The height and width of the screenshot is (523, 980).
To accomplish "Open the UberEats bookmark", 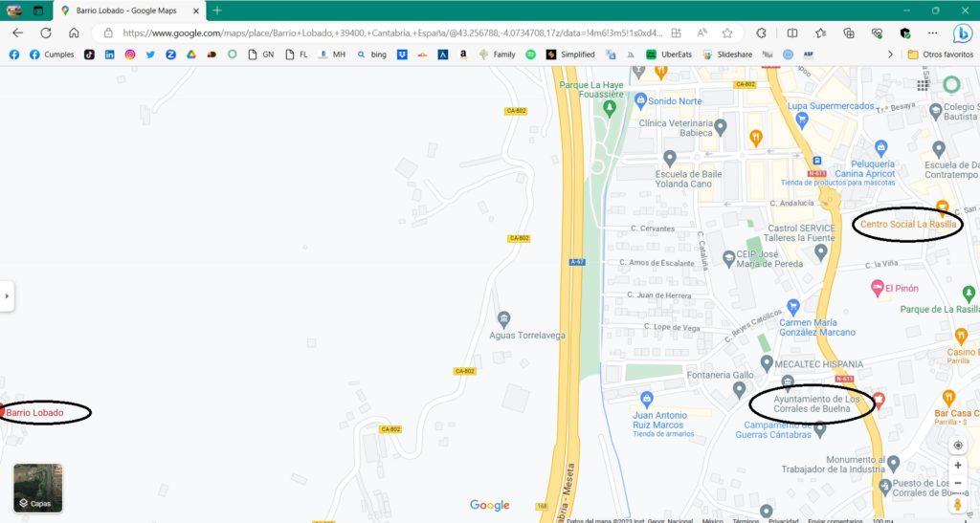I will pos(669,54).
